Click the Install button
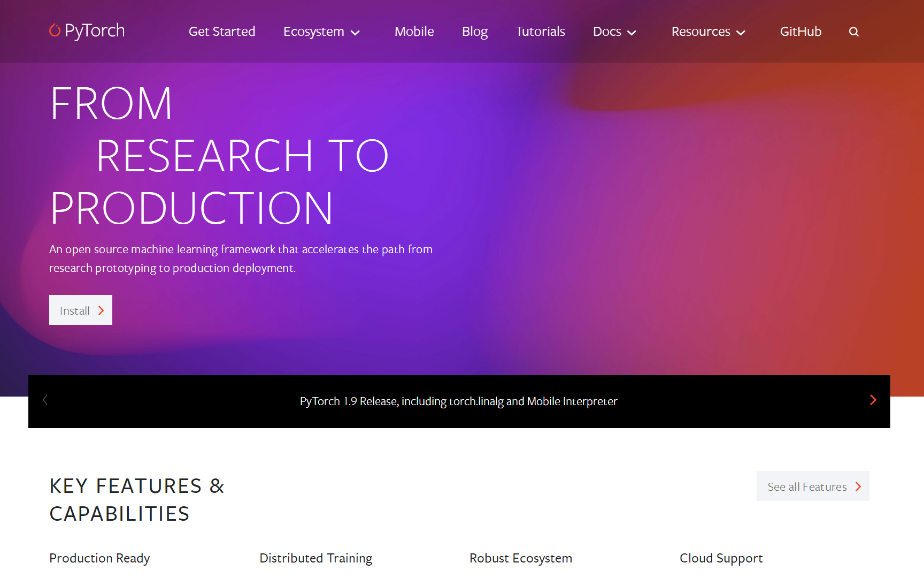The width and height of the screenshot is (924, 578). [81, 310]
